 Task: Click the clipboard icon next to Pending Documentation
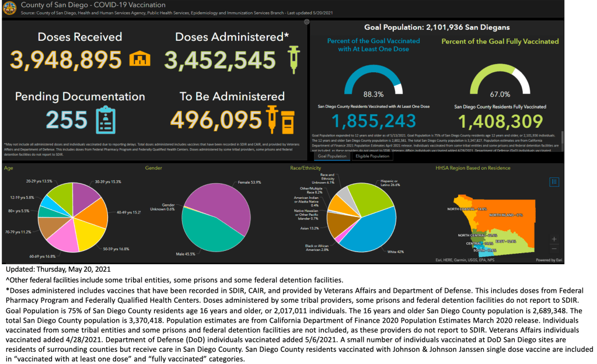click(x=106, y=118)
